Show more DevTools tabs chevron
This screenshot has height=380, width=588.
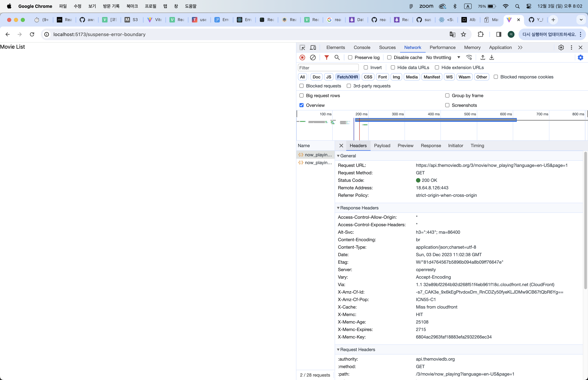pyautogui.click(x=520, y=47)
